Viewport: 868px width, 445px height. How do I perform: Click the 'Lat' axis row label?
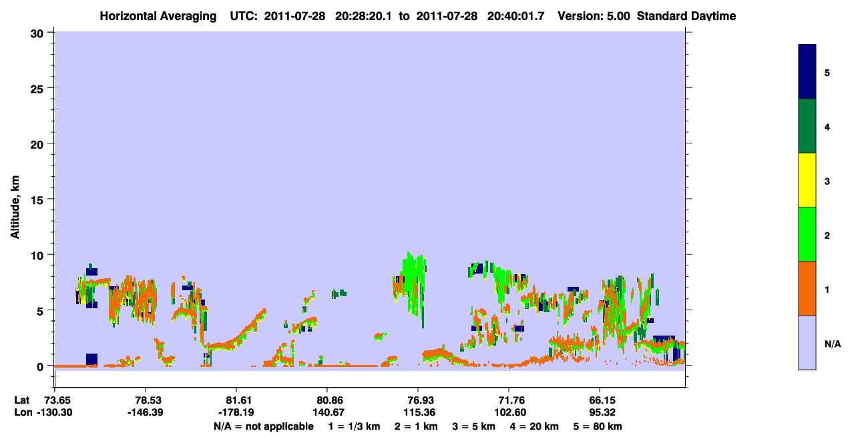(22, 400)
